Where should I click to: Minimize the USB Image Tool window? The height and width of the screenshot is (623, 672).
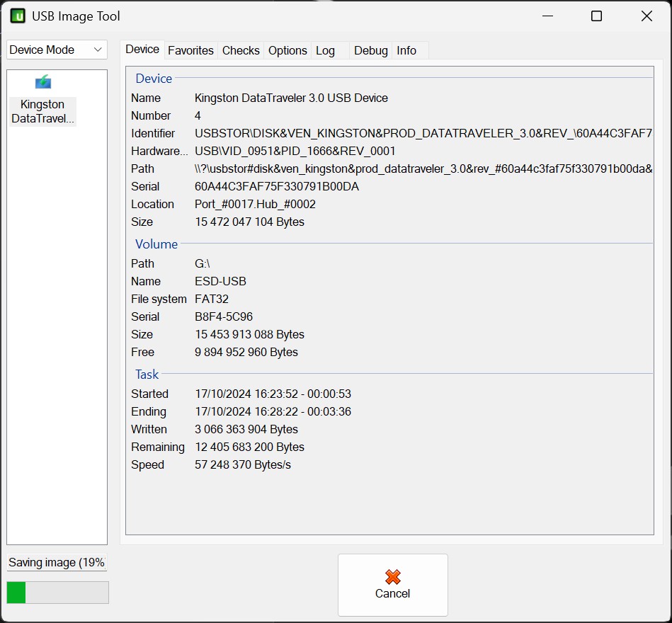(x=547, y=16)
